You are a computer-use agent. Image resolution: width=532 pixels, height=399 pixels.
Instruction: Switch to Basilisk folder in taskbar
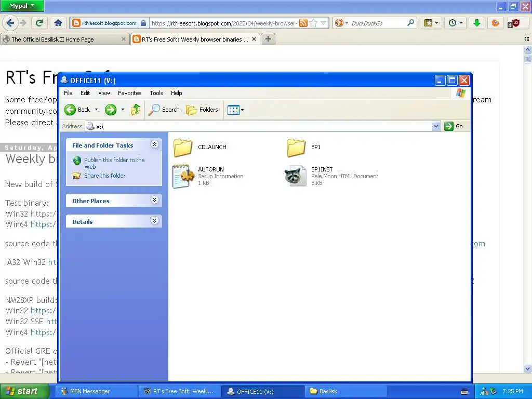pos(346,391)
